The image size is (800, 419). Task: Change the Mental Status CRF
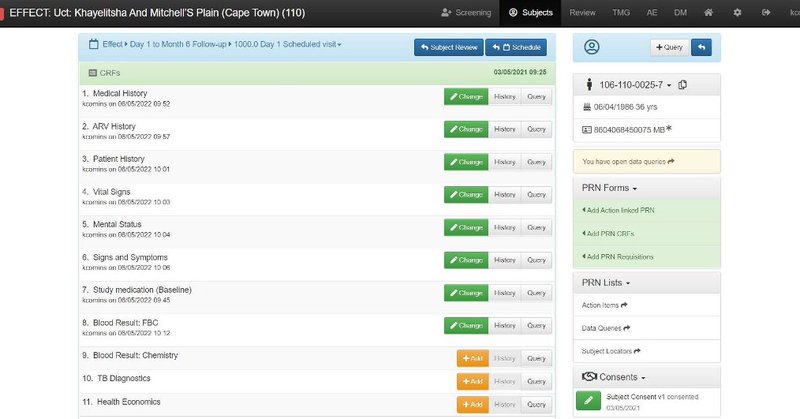[466, 227]
